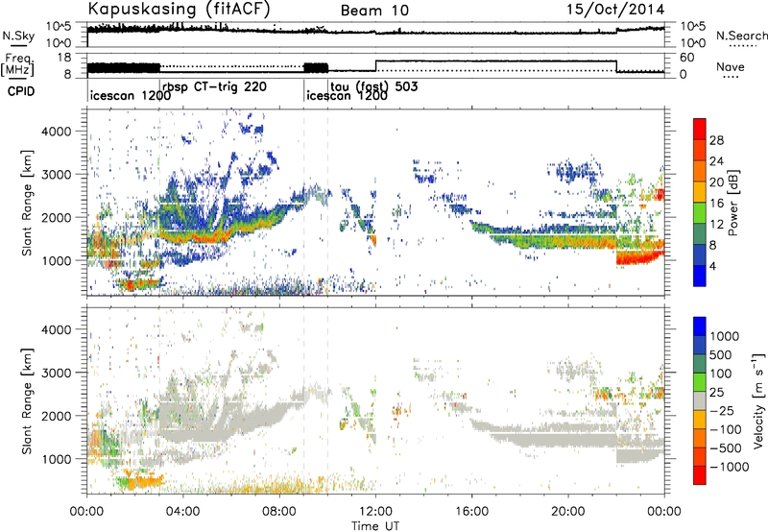Screen dimensions: 768x532
Task: Click the '4' tick on Power scale
Action: (x=712, y=266)
